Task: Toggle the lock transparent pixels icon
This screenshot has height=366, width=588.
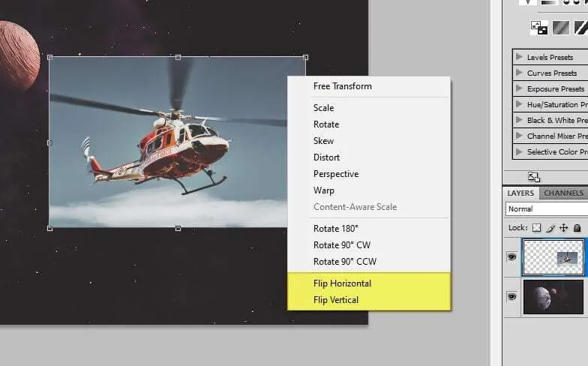Action: (537, 228)
